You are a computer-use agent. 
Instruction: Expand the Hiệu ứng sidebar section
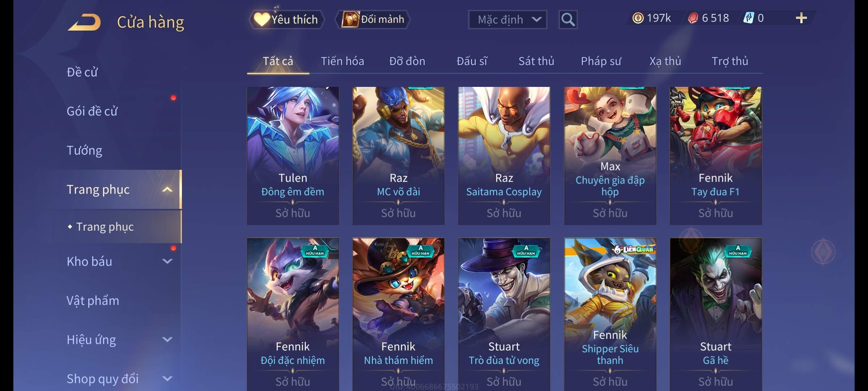[x=167, y=339]
